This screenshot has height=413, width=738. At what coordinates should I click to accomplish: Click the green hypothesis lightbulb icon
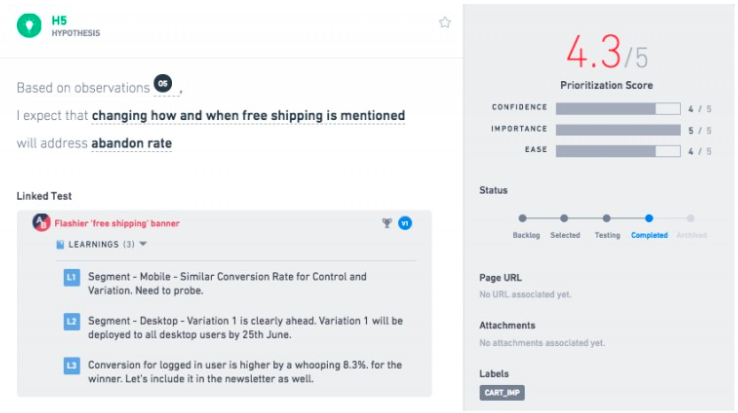(29, 25)
